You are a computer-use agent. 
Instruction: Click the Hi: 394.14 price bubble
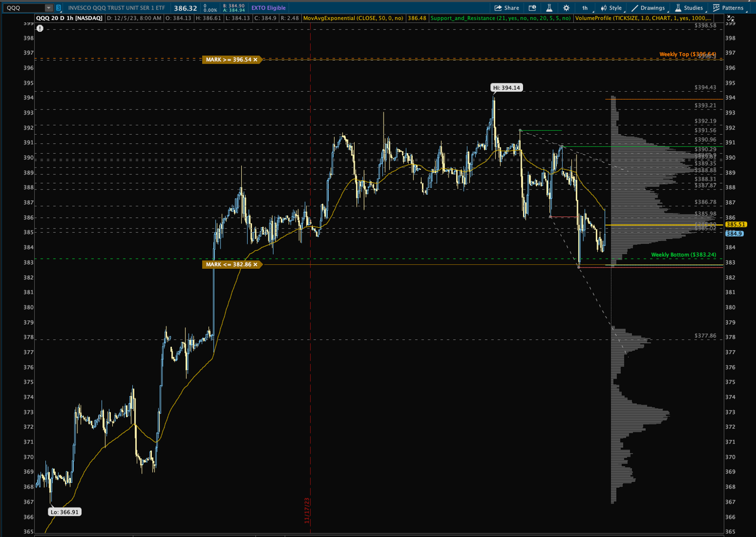(507, 88)
